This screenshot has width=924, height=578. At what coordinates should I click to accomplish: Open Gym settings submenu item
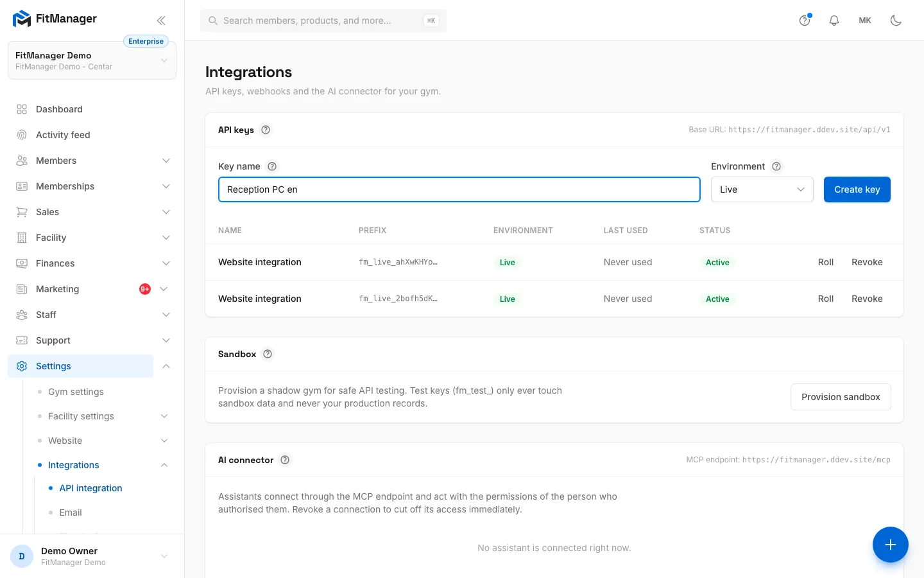tap(76, 392)
